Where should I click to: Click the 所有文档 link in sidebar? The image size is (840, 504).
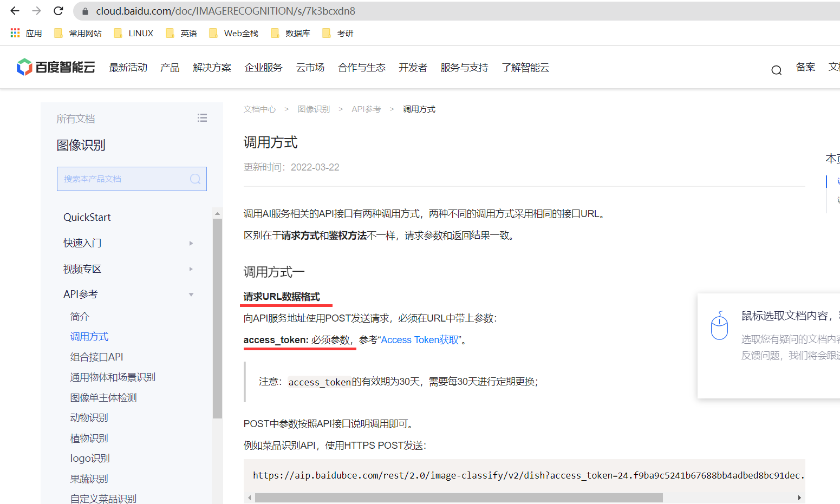coord(76,119)
